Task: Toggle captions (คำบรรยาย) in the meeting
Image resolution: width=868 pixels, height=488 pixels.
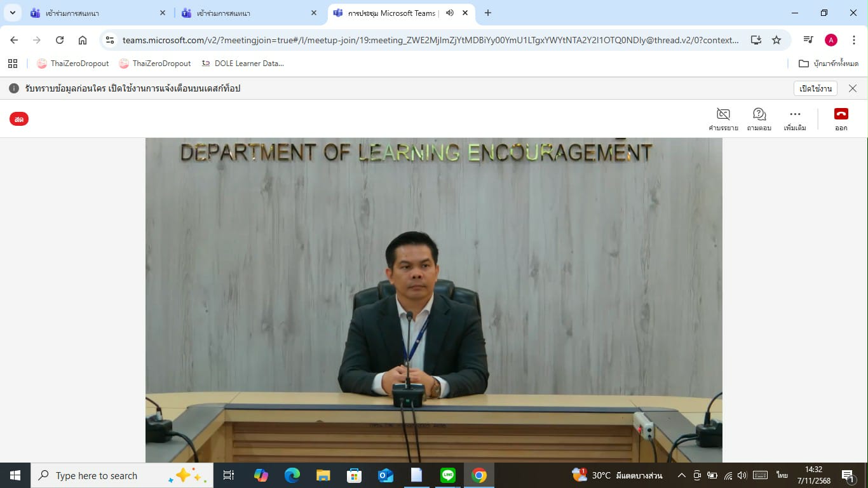Action: tap(723, 119)
